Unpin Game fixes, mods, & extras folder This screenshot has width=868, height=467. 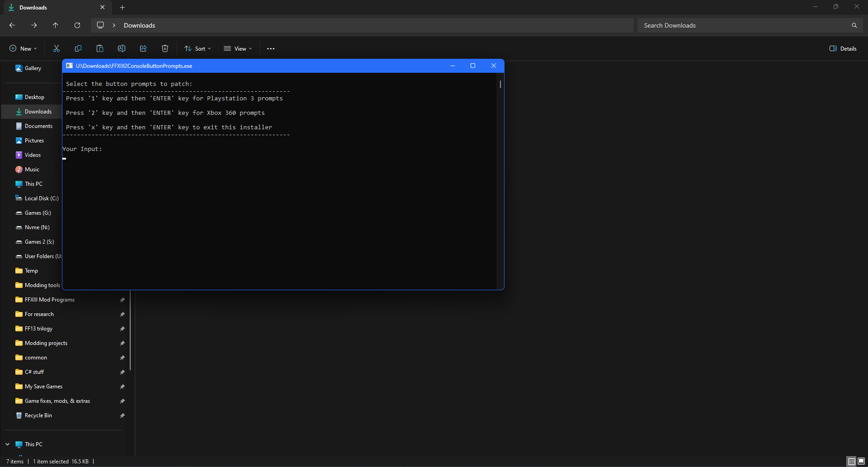tap(122, 401)
